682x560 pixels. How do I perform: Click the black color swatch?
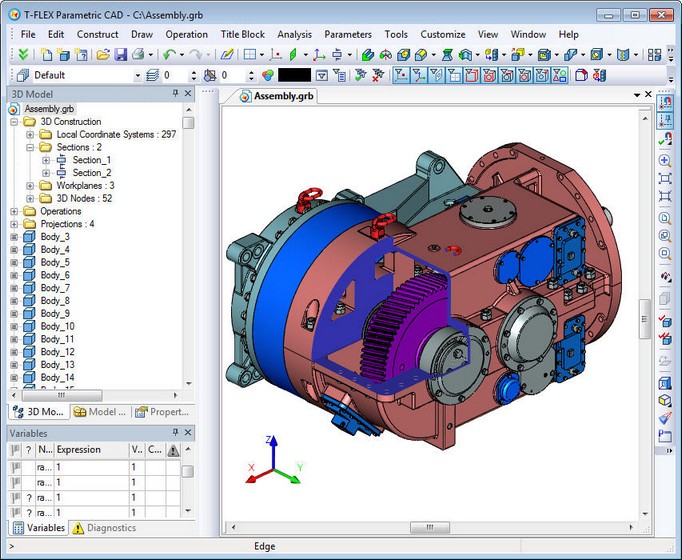(x=294, y=75)
